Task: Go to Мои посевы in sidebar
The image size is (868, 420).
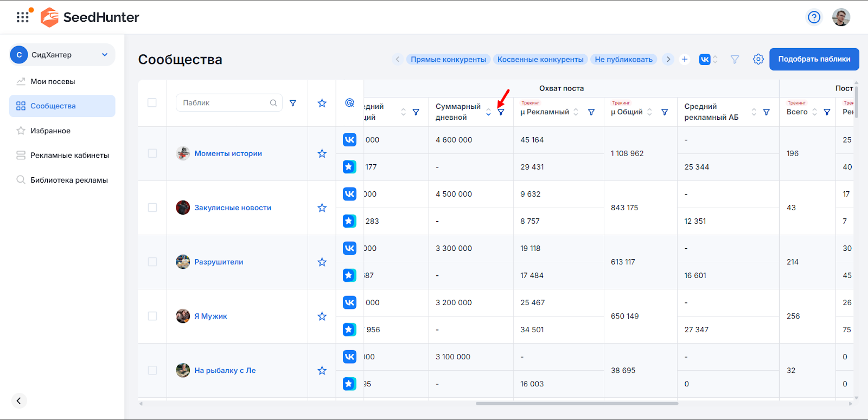Action: [x=53, y=81]
